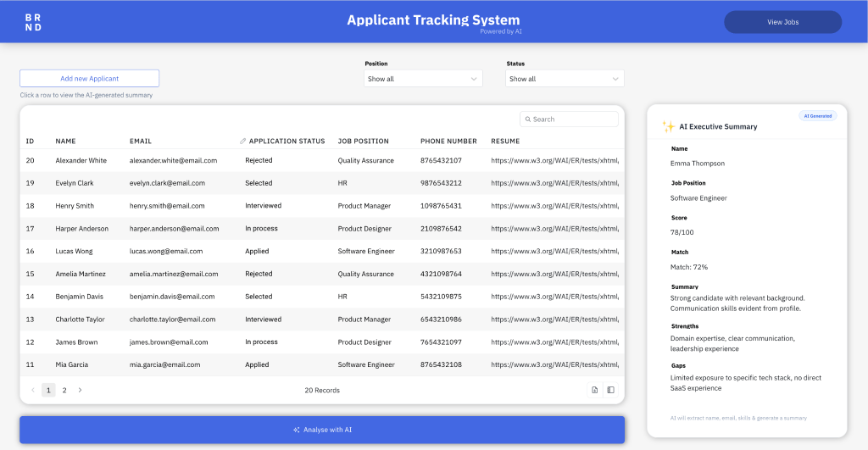868x450 pixels.
Task: Click the BRND logo in header
Action: pyautogui.click(x=33, y=22)
